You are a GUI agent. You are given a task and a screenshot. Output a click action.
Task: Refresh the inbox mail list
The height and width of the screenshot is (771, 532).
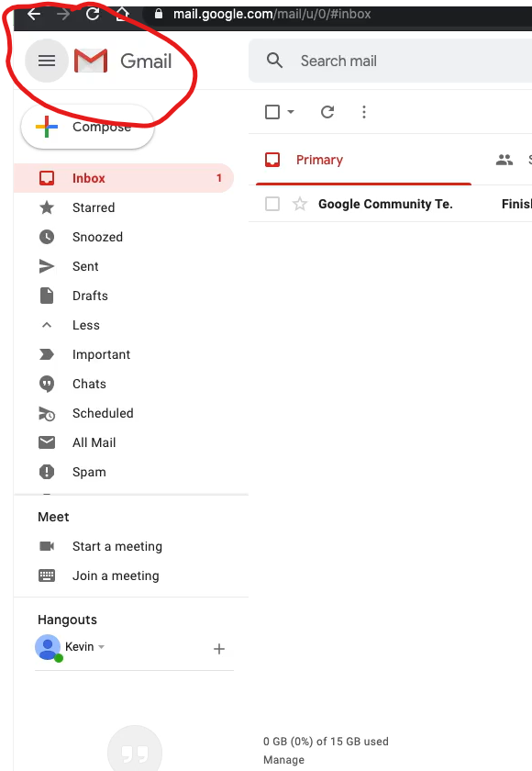tap(327, 112)
